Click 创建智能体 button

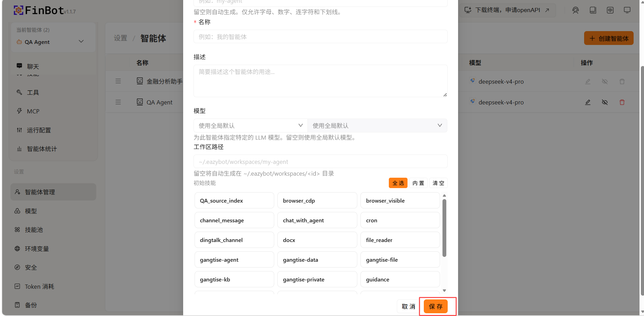(609, 38)
